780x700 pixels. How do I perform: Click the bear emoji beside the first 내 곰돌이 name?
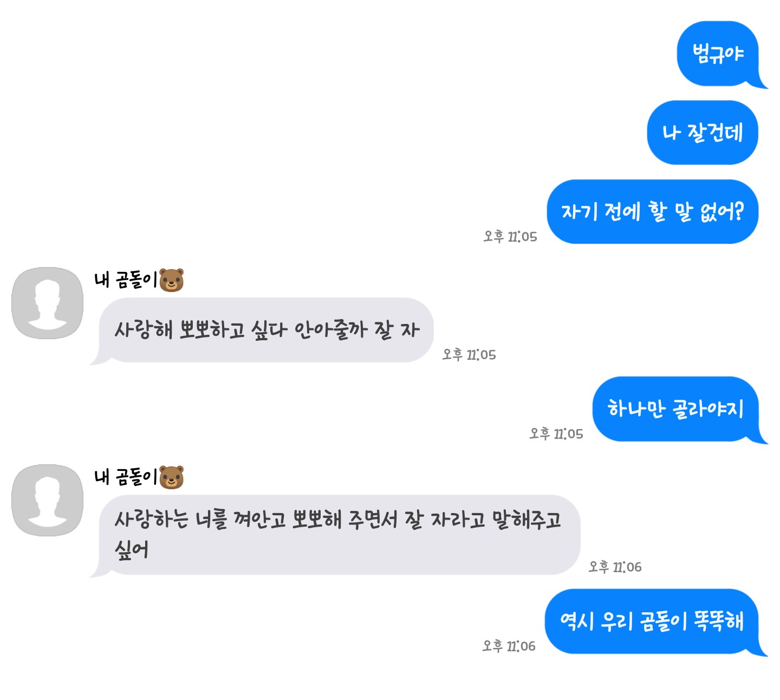click(x=172, y=280)
